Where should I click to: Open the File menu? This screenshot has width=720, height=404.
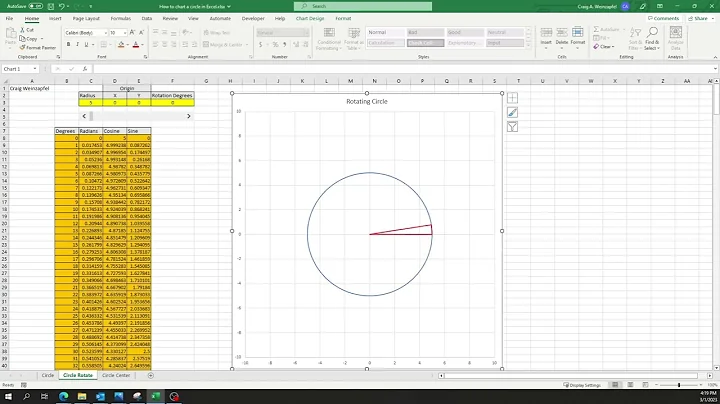[x=9, y=18]
